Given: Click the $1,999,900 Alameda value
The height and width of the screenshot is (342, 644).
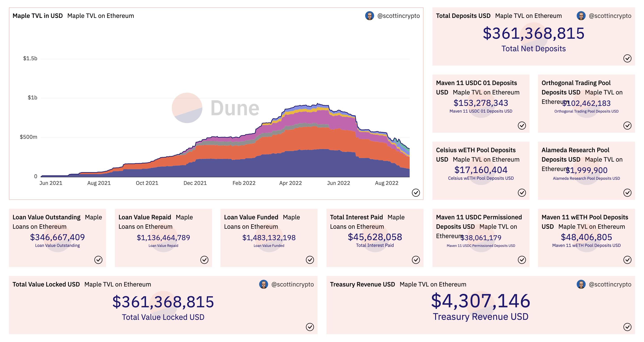Looking at the screenshot, I should (x=586, y=170).
